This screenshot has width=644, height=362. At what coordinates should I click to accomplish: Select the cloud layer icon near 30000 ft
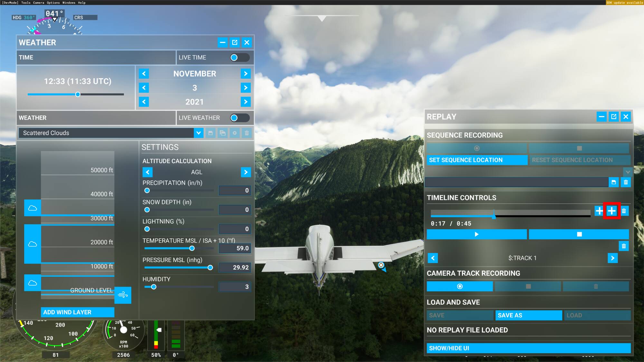(33, 208)
